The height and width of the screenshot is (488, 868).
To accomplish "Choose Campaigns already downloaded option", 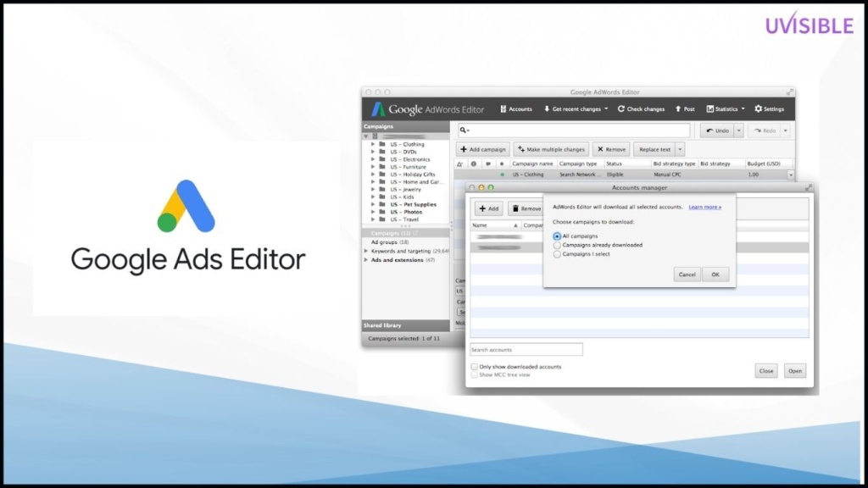I will (557, 245).
